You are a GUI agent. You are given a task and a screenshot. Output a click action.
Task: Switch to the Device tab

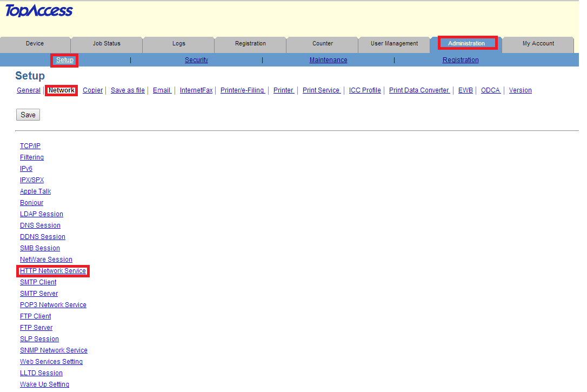pyautogui.click(x=35, y=44)
